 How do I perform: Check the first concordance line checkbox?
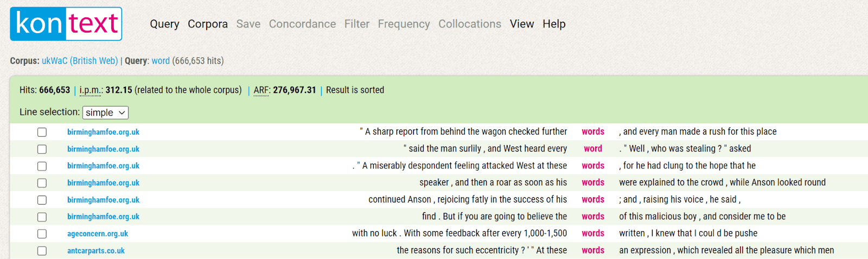click(x=42, y=132)
